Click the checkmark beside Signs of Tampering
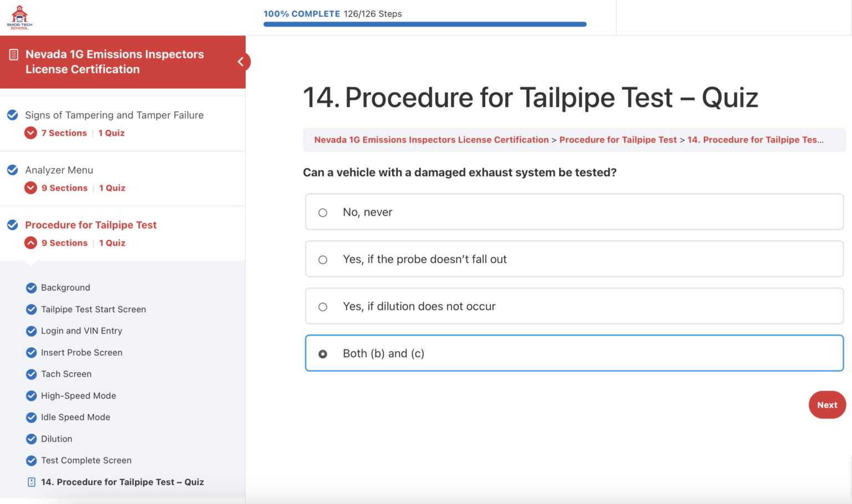The height and width of the screenshot is (504, 852). point(12,115)
